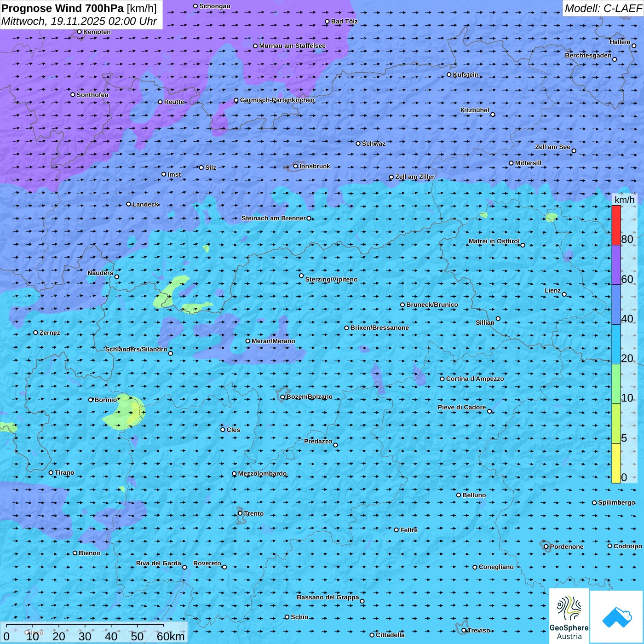The height and width of the screenshot is (644, 644).
Task: Click the Predazzo city label
Action: tap(318, 441)
